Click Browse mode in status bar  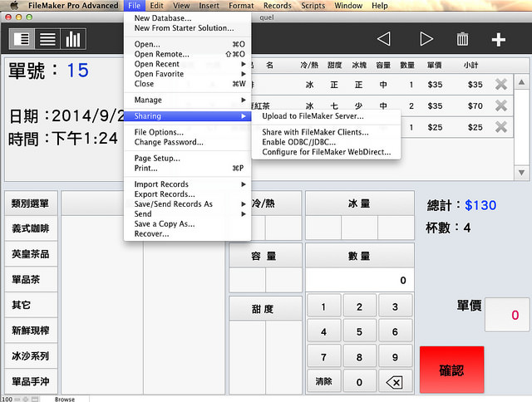coord(65,399)
